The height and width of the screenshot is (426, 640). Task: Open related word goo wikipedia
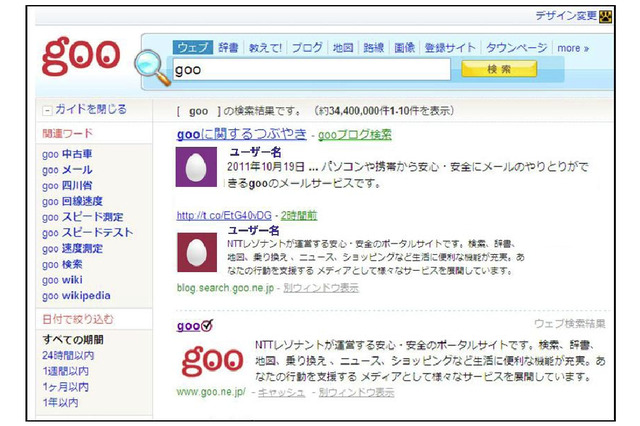[76, 296]
